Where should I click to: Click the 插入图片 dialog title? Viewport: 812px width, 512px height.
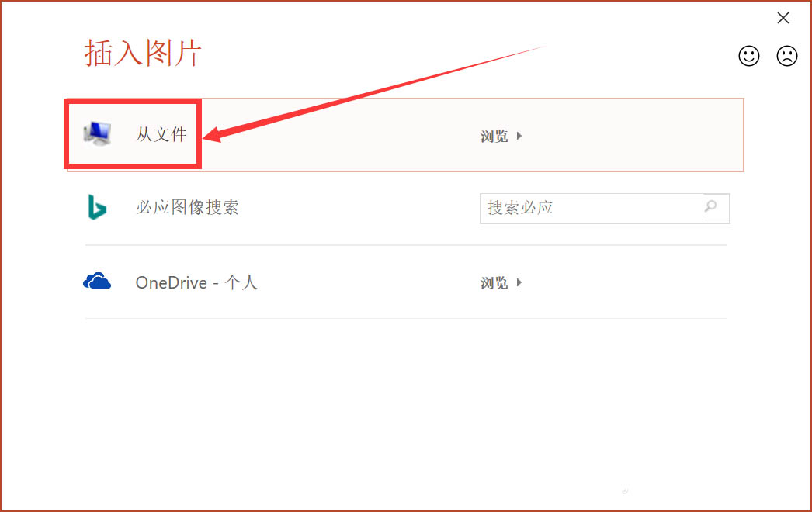(x=143, y=53)
